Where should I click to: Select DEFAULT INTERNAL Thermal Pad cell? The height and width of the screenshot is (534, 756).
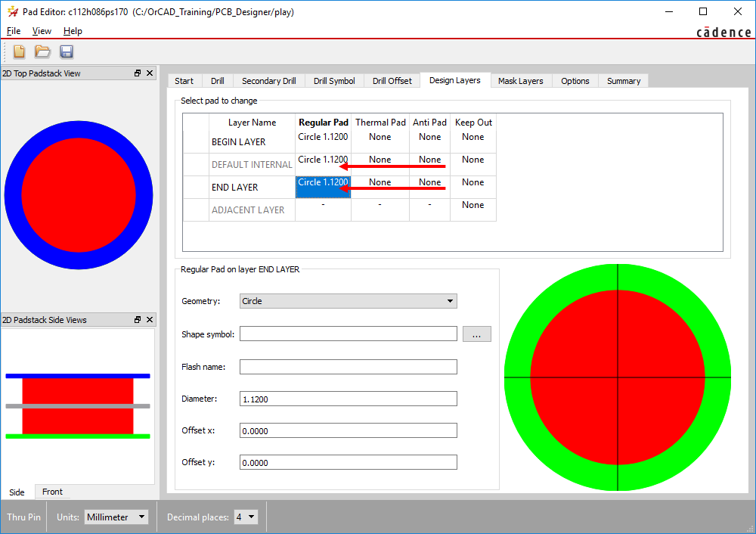coord(380,164)
